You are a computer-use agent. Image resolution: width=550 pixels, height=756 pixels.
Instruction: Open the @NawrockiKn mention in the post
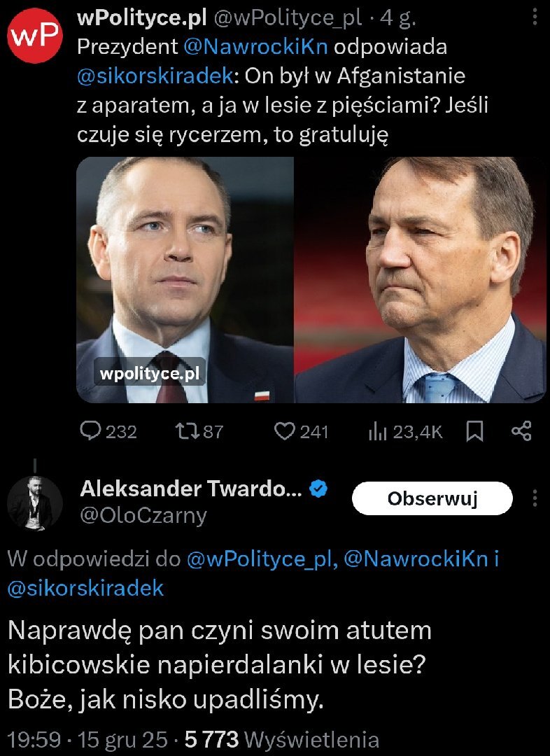tap(255, 48)
